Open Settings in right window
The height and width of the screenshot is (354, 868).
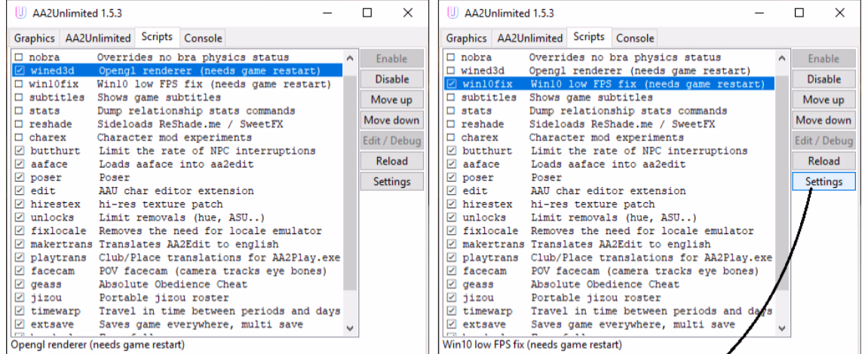[x=824, y=182]
